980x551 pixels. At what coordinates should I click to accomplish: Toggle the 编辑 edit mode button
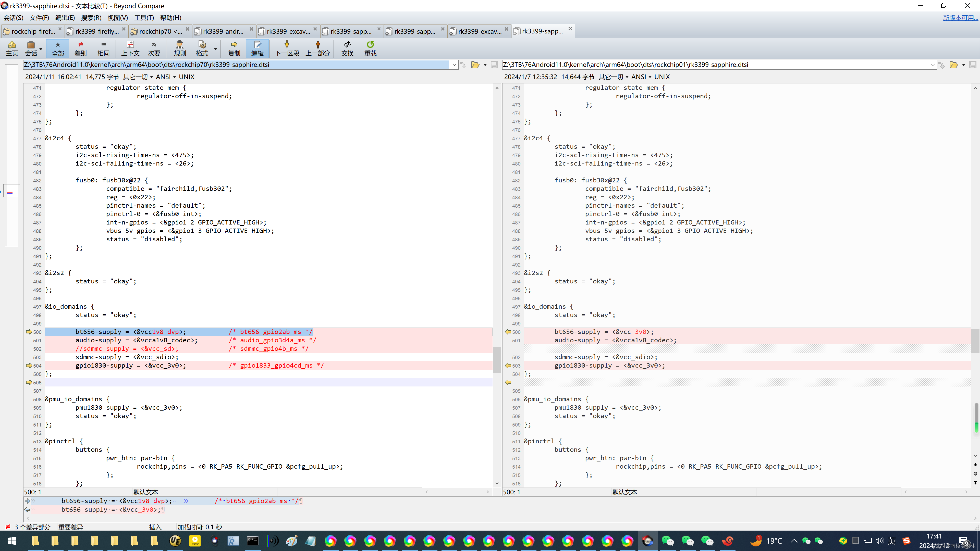tap(257, 49)
